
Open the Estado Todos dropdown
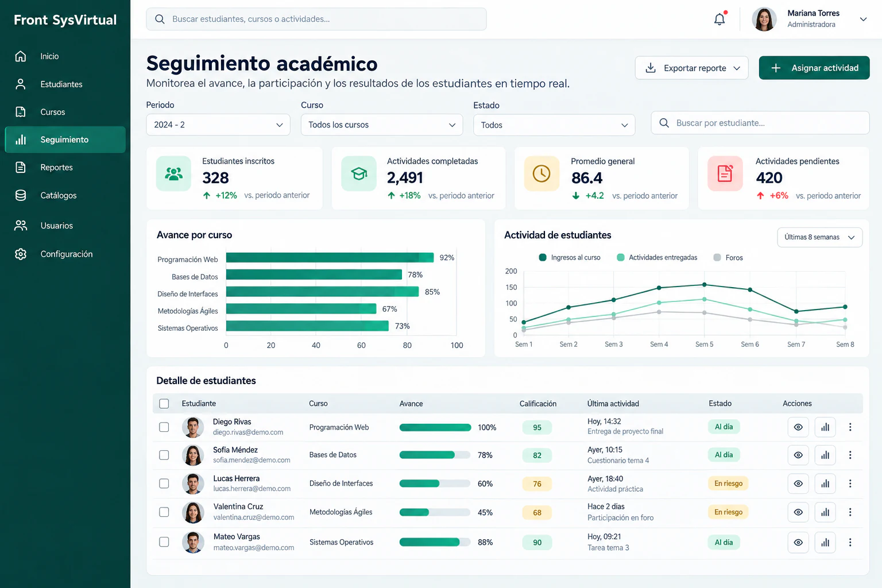(x=554, y=125)
